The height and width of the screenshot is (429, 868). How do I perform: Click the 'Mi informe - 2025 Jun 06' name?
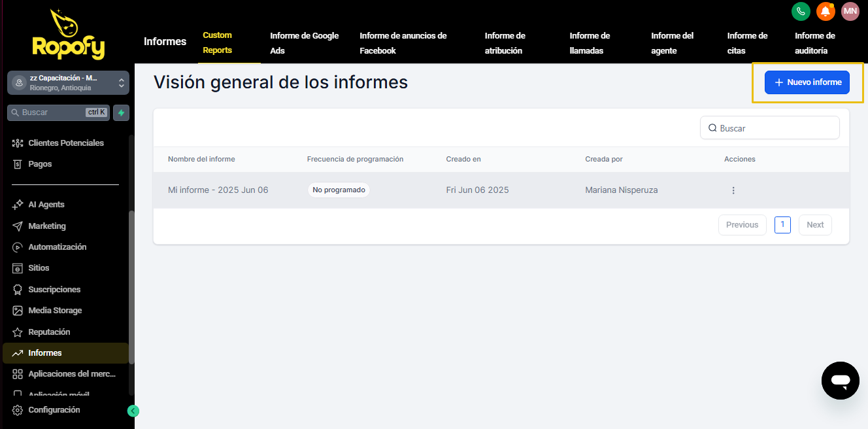[x=218, y=190]
